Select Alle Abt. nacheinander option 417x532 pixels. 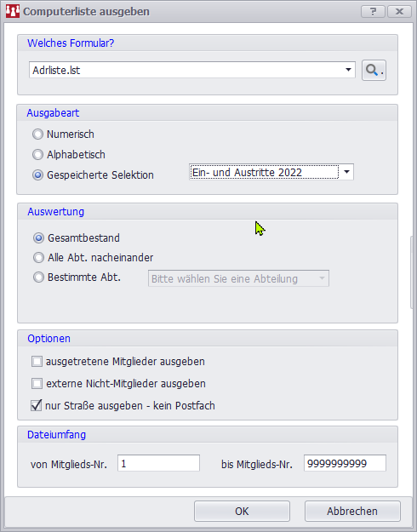click(38, 258)
